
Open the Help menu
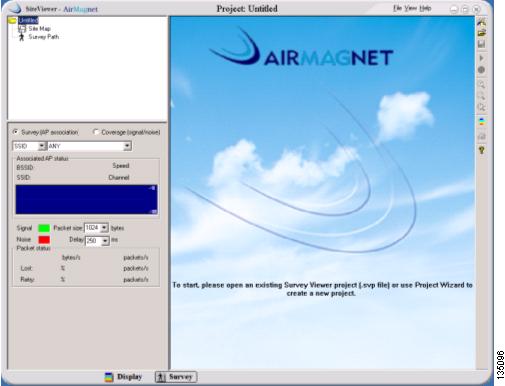tap(425, 8)
